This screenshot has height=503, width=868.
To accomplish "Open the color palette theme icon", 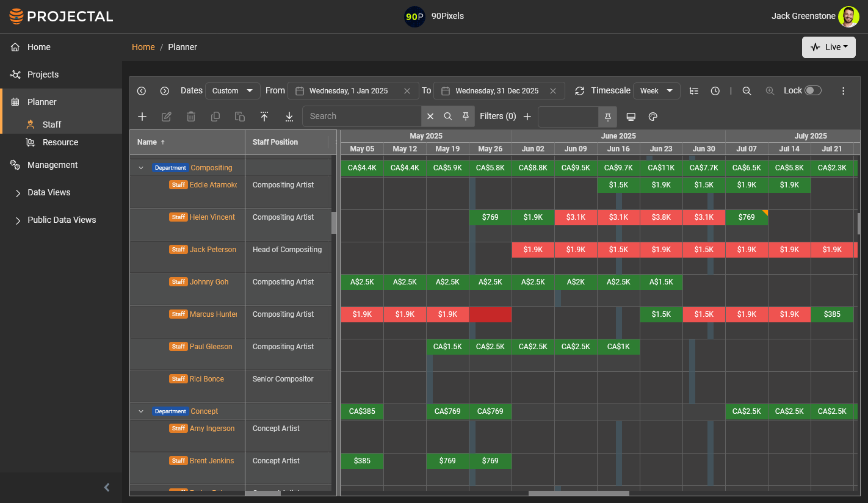I will [653, 117].
